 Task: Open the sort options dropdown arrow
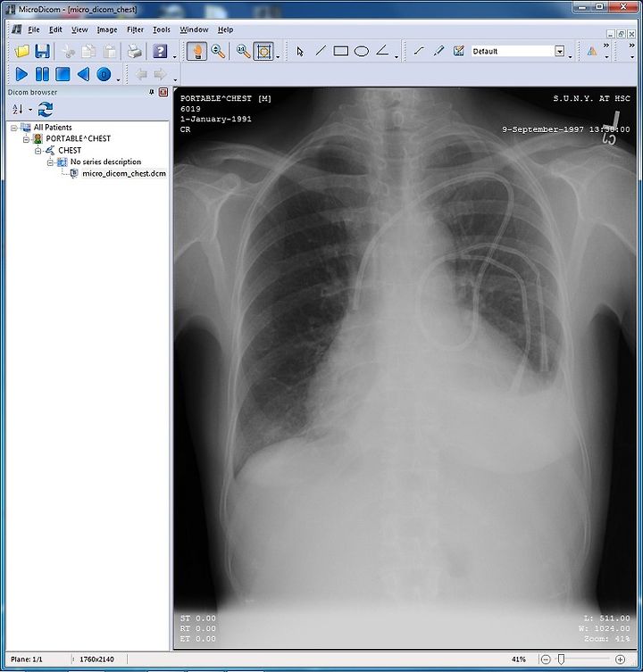(x=30, y=110)
